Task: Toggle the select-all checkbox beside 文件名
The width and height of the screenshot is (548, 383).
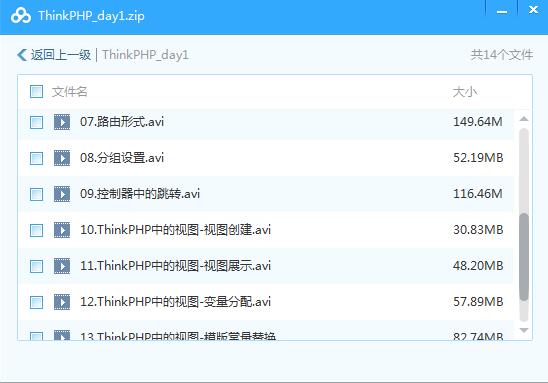Action: [36, 92]
